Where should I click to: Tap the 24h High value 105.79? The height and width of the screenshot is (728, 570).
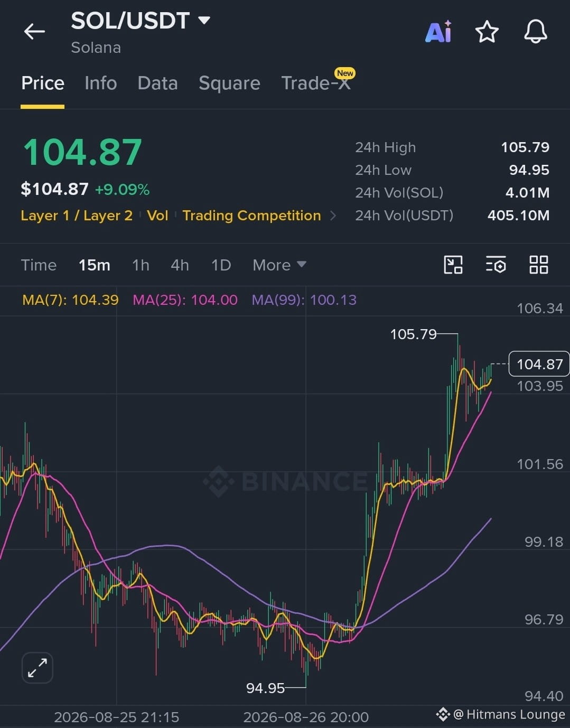pyautogui.click(x=525, y=147)
